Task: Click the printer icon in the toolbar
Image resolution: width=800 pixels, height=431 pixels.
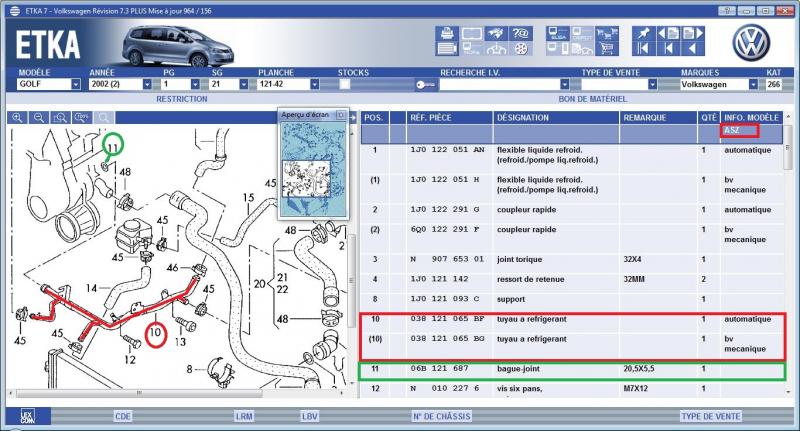Action: pos(447,34)
